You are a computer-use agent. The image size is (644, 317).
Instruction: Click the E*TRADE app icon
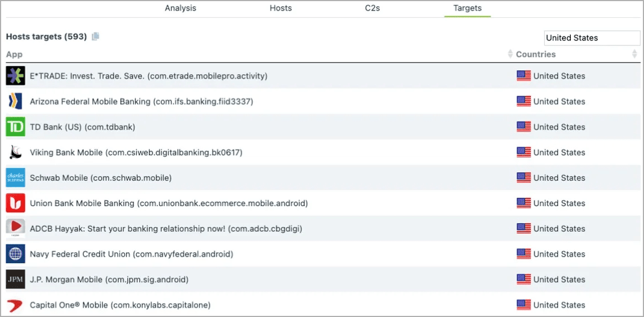pos(16,76)
